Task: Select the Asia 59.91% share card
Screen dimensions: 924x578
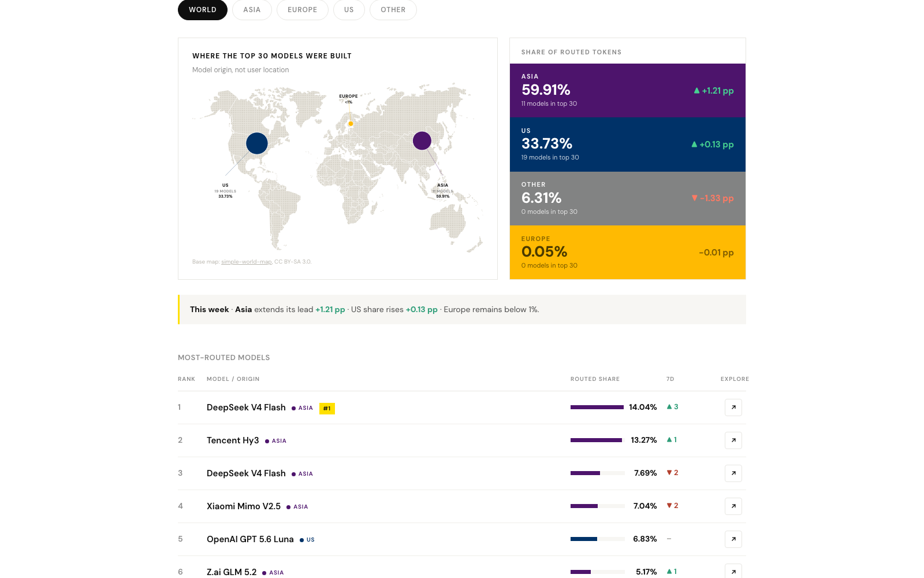Action: tap(628, 91)
